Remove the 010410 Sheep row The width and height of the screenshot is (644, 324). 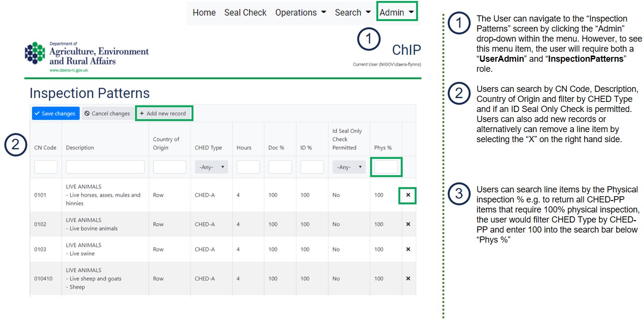click(408, 279)
